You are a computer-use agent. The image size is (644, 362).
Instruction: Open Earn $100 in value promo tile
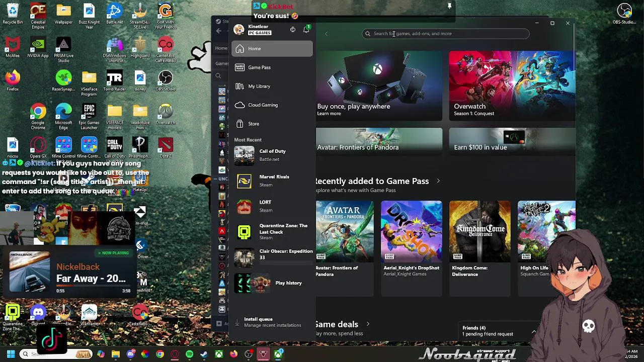512,141
